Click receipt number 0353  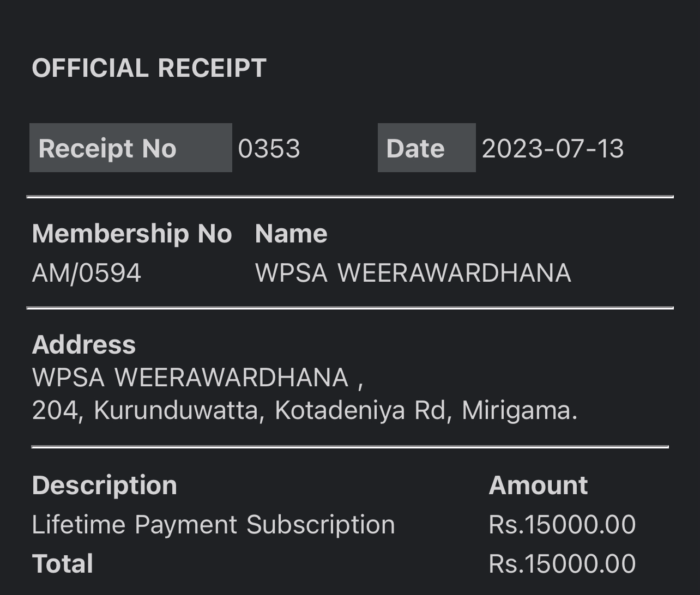click(x=269, y=149)
